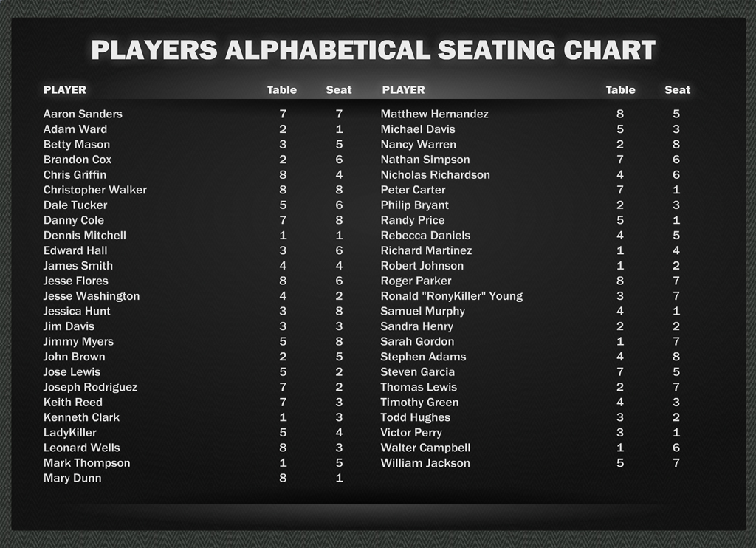
Task: Select Mary Dunn in the list
Action: click(72, 478)
